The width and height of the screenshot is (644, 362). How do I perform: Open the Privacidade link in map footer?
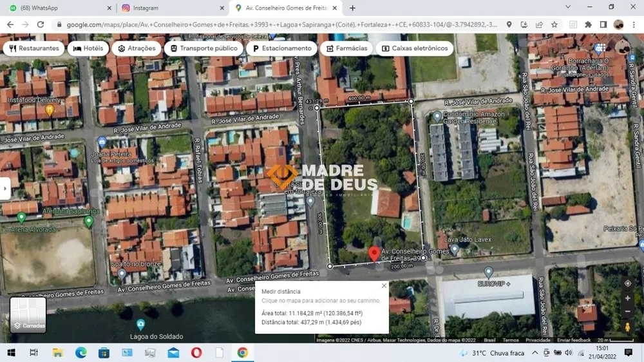[538, 340]
